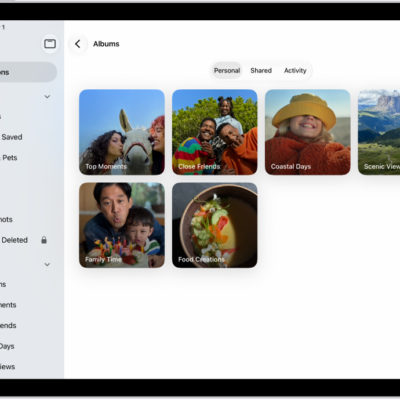Select the highlighted sidebar item at top
400x400 pixels.
click(28, 72)
